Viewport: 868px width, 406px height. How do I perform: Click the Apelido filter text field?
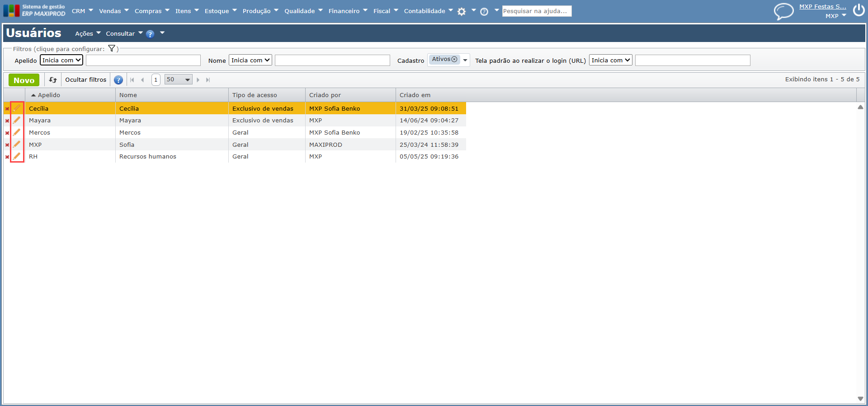click(143, 60)
